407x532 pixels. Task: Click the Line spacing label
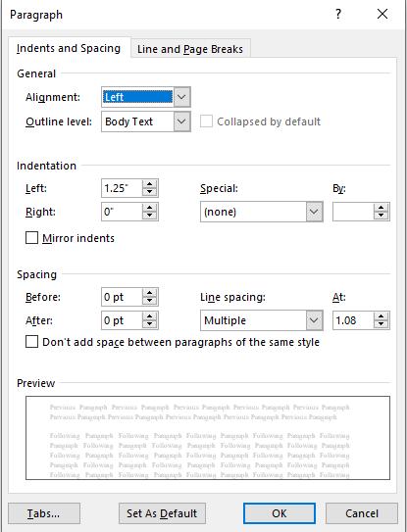(x=232, y=297)
